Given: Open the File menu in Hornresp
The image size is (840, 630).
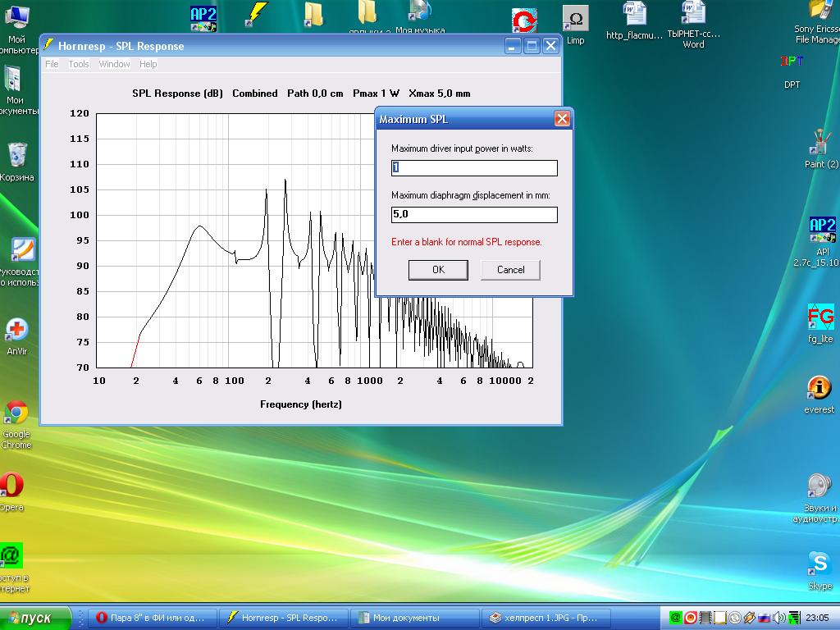Looking at the screenshot, I should point(52,64).
